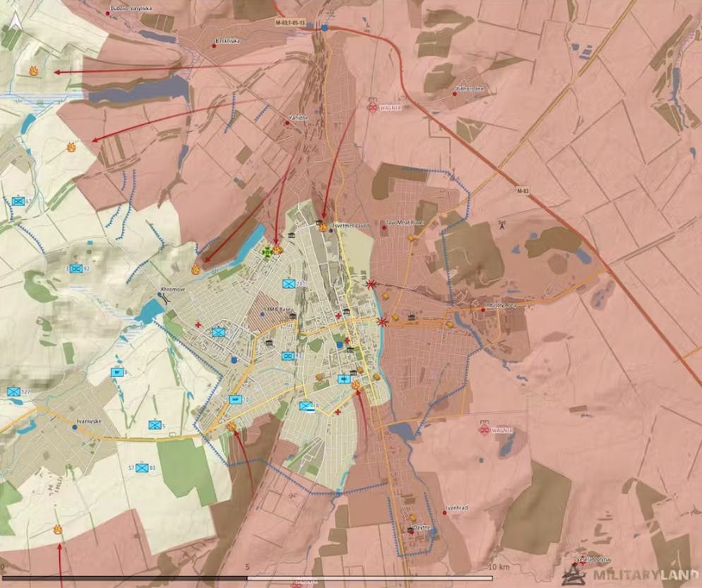The height and width of the screenshot is (588, 702).
Task: Select the Dubovo-Vasylivka label
Action: click(131, 9)
